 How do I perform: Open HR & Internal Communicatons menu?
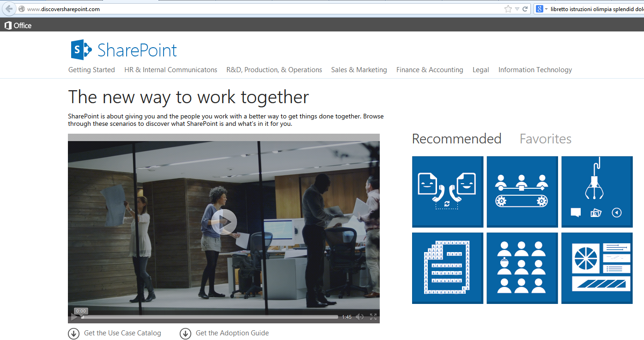tap(170, 70)
